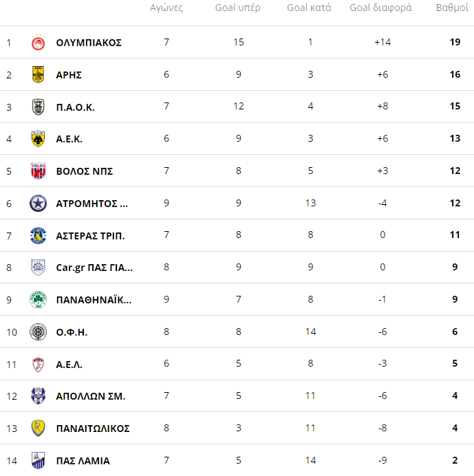Click the ΑΡΗΣ yellow club logo
Screen dimensions: 474x476
tap(39, 74)
